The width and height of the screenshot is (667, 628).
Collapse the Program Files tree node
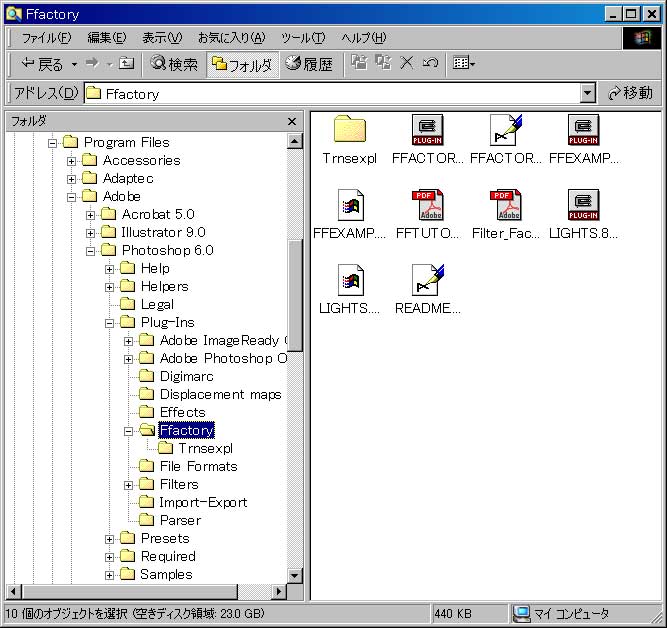[52, 143]
